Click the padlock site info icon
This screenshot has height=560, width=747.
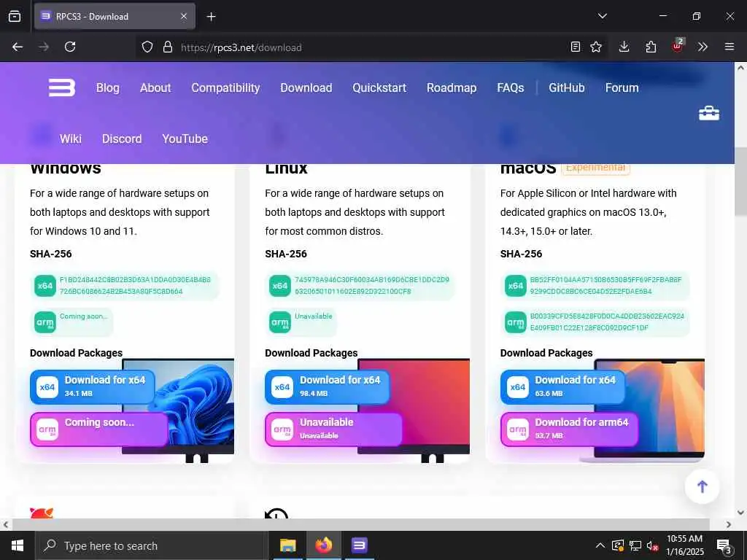168,47
